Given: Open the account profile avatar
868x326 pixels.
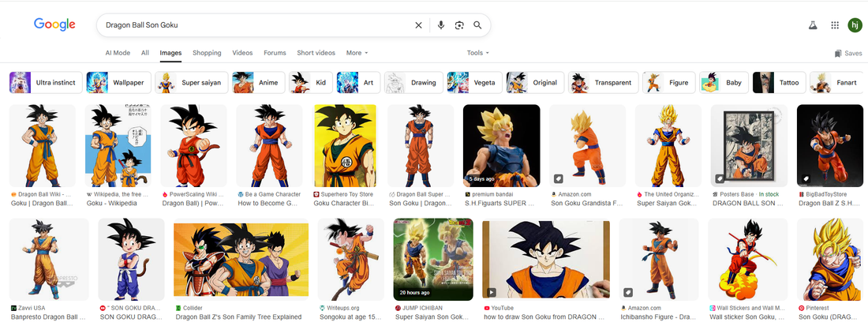Looking at the screenshot, I should (855, 25).
